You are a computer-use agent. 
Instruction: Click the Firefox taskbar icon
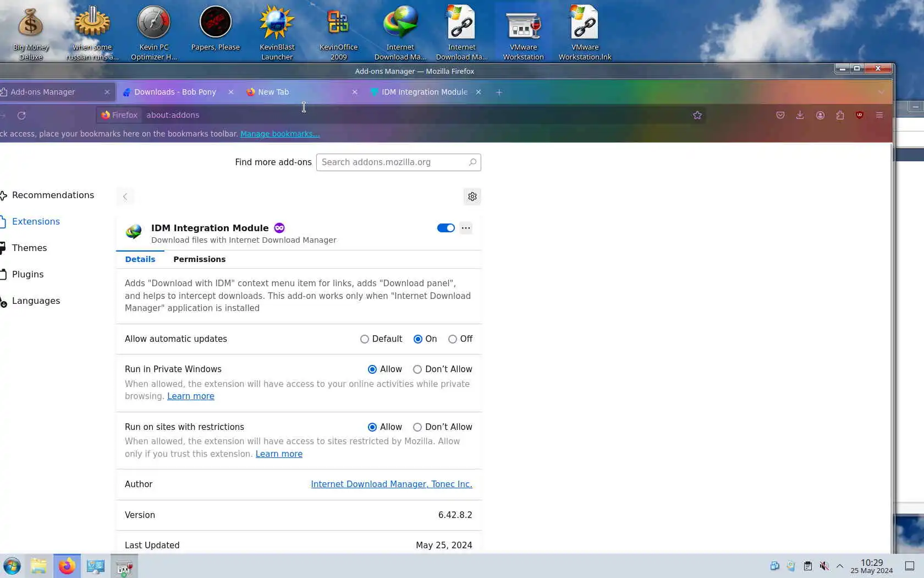tap(67, 566)
